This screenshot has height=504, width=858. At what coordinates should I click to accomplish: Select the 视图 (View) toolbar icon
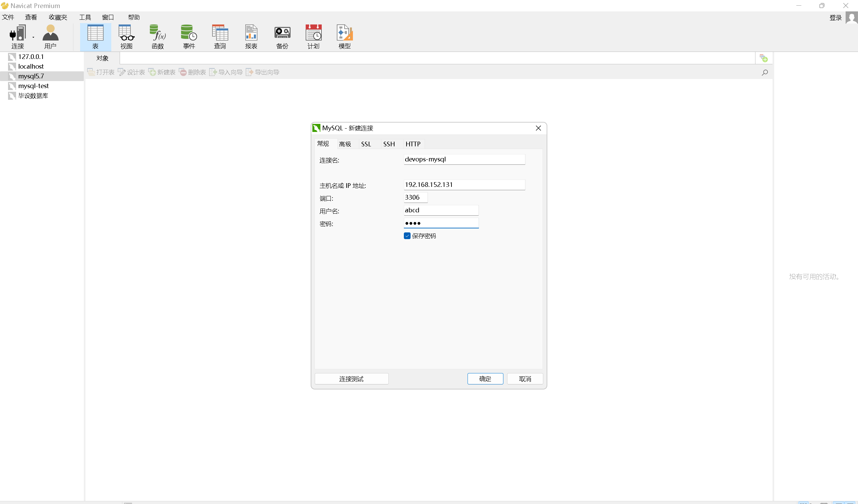(x=127, y=37)
